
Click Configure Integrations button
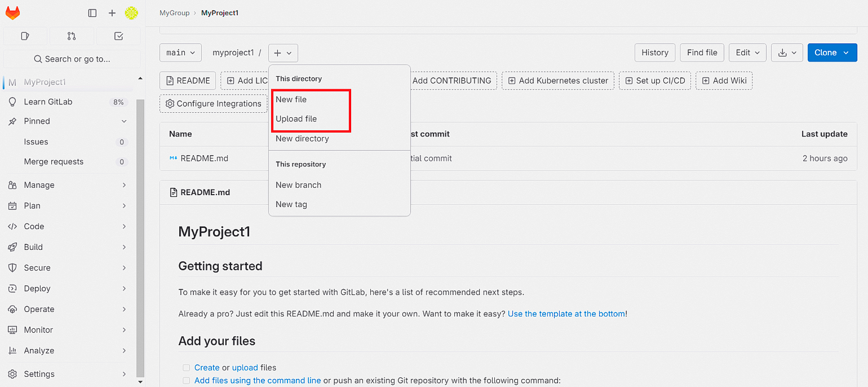[x=214, y=104]
